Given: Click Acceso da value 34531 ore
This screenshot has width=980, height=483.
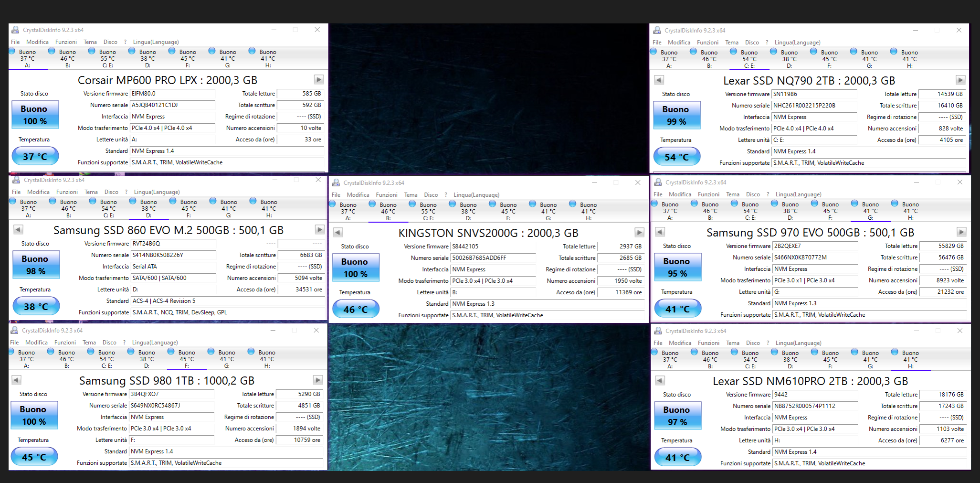Looking at the screenshot, I should click(301, 290).
